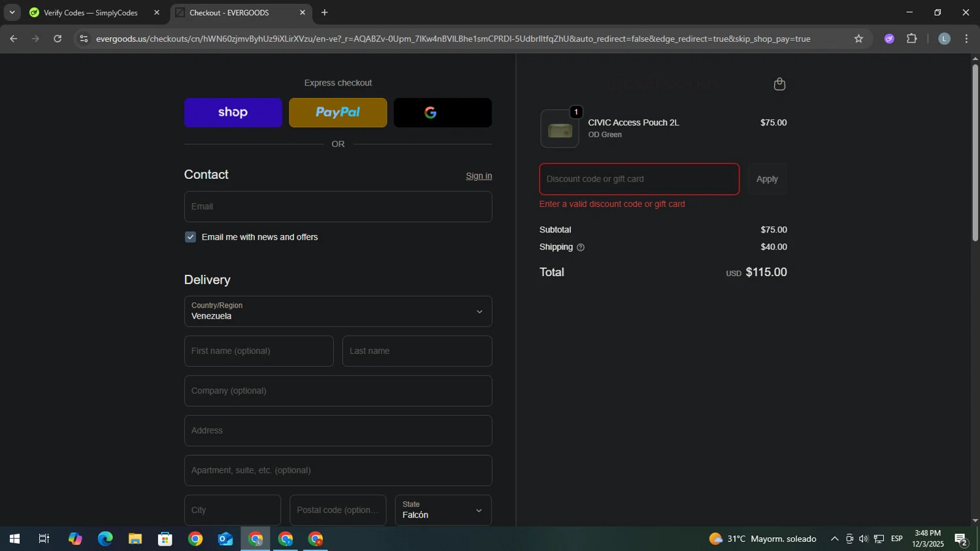
Task: Switch to Verify Codes SimplyCodes tab
Action: coord(91,12)
